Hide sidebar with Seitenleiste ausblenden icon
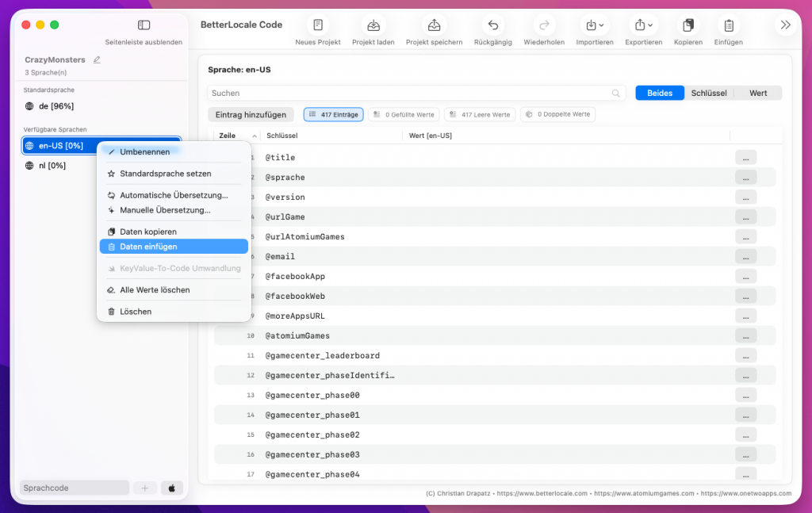812x513 pixels. 144,25
